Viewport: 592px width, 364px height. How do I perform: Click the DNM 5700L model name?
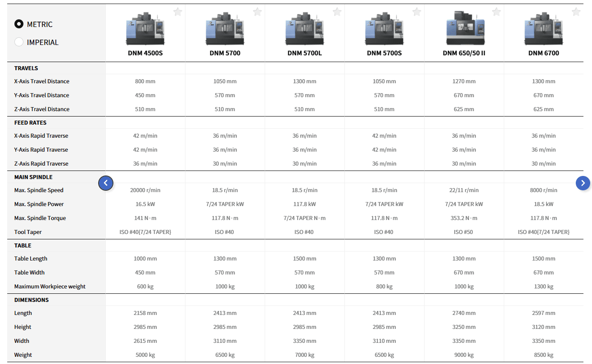305,53
